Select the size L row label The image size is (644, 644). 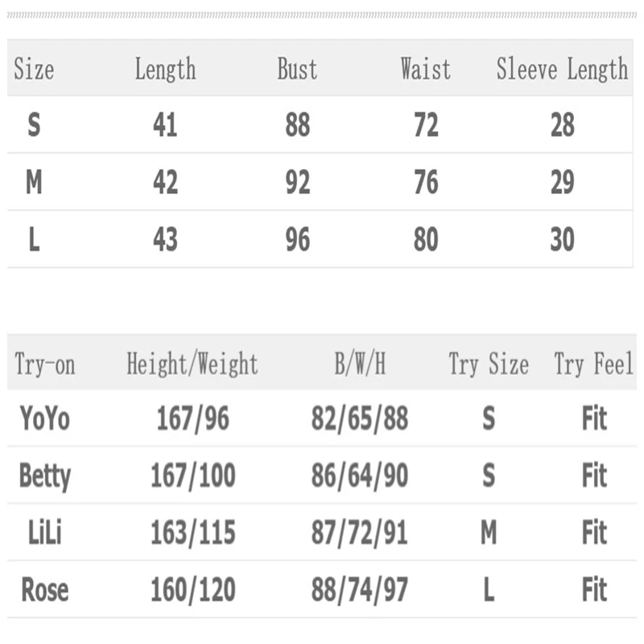[34, 240]
